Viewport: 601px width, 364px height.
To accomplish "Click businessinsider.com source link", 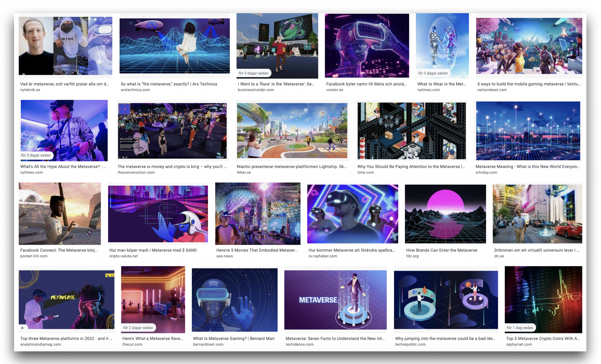I will [256, 90].
